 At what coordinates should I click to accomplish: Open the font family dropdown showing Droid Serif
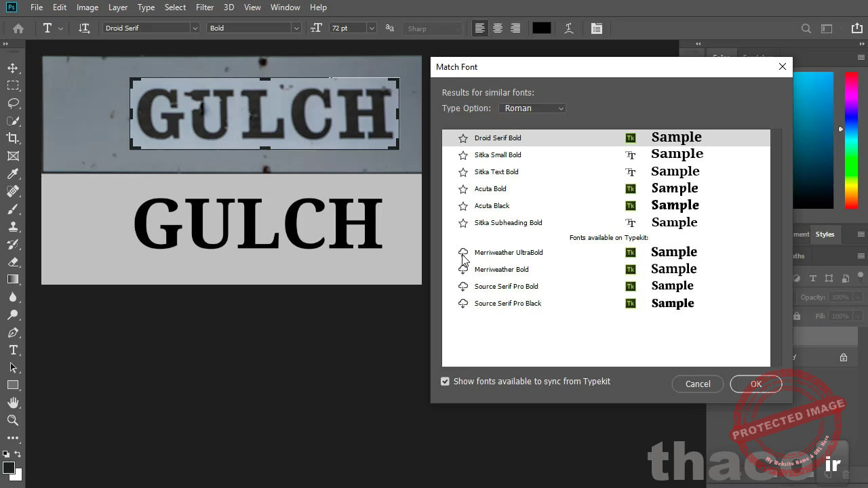(195, 28)
